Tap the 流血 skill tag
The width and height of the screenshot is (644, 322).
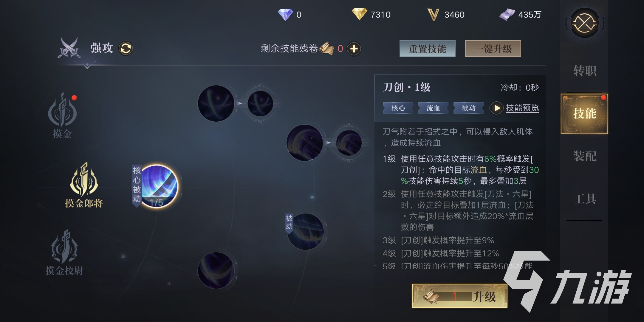pyautogui.click(x=433, y=108)
